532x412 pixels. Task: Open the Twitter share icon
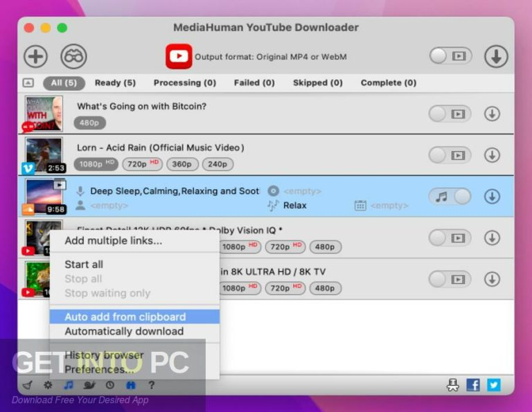pyautogui.click(x=494, y=385)
